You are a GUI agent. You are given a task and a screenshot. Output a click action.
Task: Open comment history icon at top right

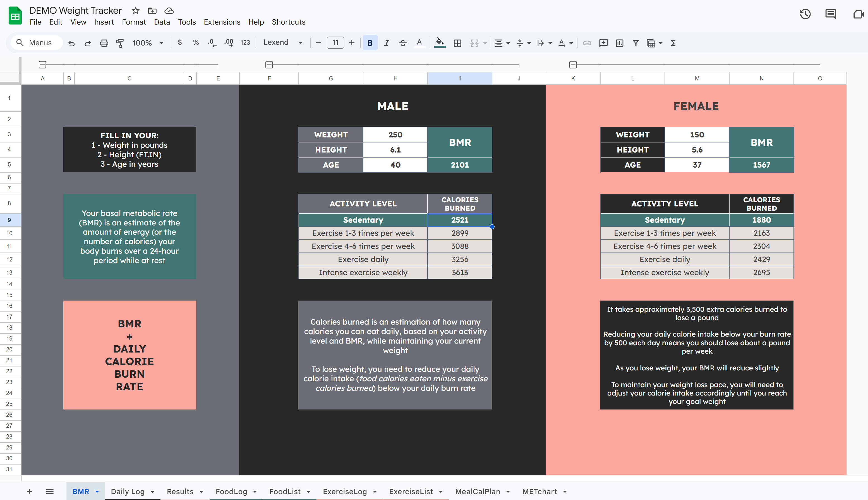(831, 14)
